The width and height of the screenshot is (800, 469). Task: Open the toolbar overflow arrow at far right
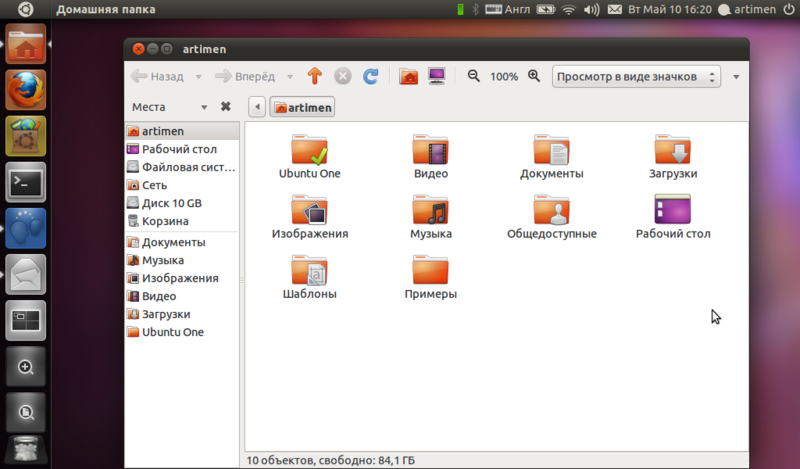(736, 77)
